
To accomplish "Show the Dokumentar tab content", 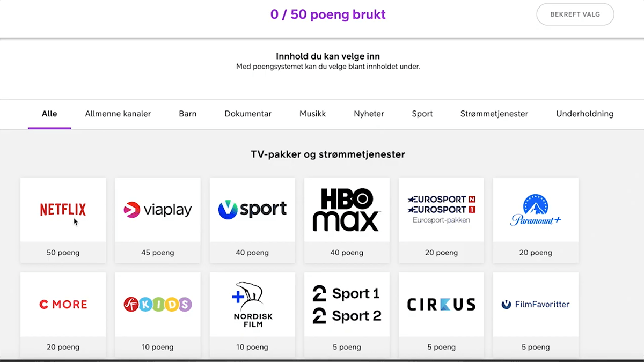I will (248, 114).
